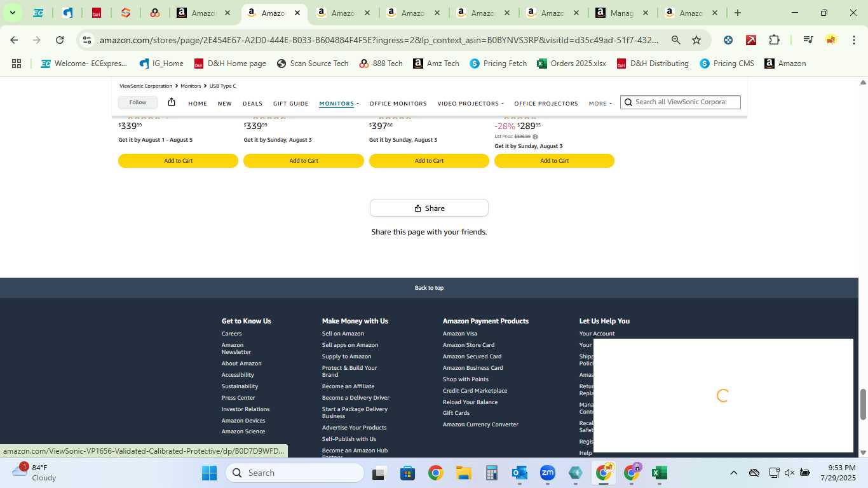Image resolution: width=868 pixels, height=488 pixels.
Task: Open the DEALS store tab
Action: (x=252, y=104)
